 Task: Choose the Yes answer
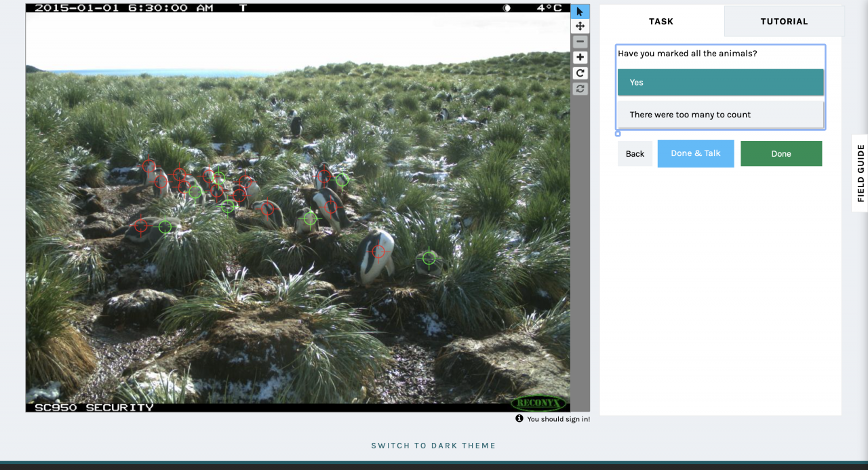click(720, 82)
